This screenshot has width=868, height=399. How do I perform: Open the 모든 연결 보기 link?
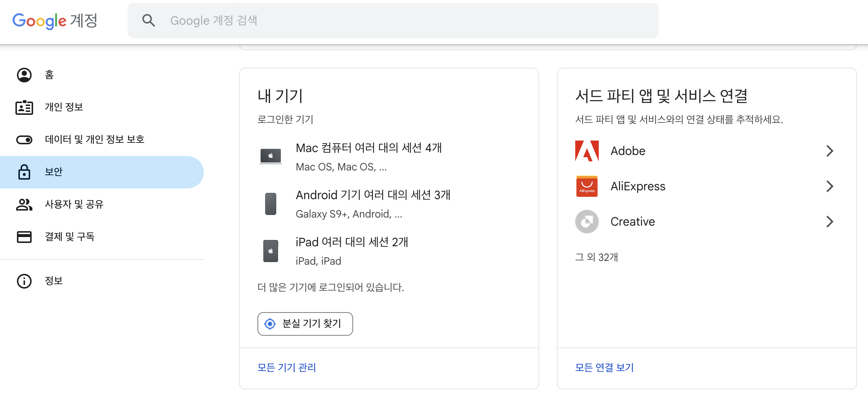604,367
